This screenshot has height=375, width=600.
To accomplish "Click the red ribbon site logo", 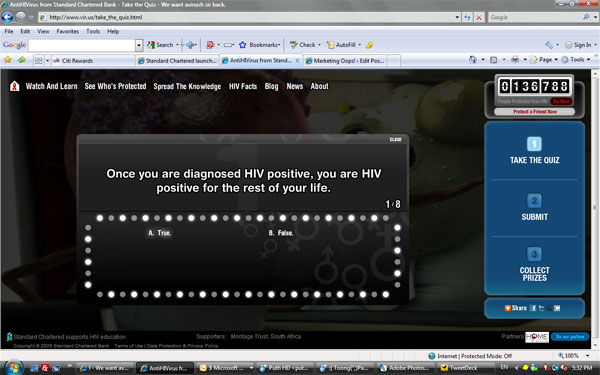I will [x=15, y=86].
